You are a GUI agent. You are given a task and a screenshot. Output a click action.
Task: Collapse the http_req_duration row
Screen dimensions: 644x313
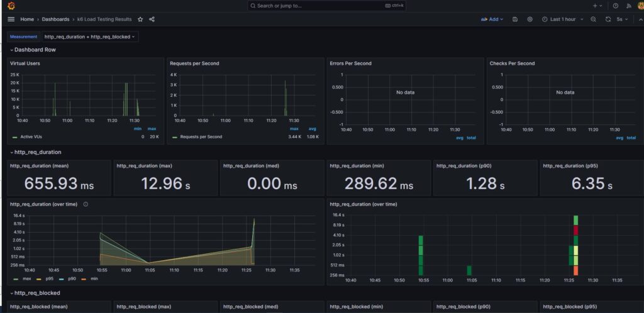[38, 152]
